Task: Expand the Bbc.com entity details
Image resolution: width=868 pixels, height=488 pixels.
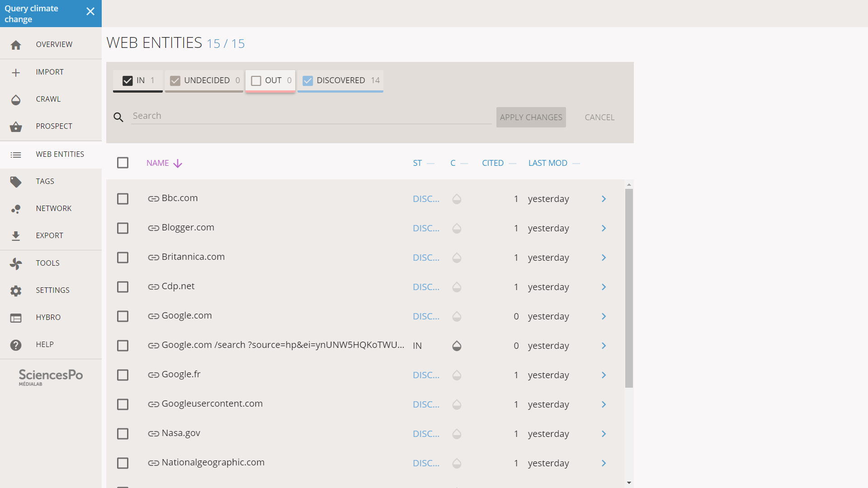Action: (x=604, y=198)
